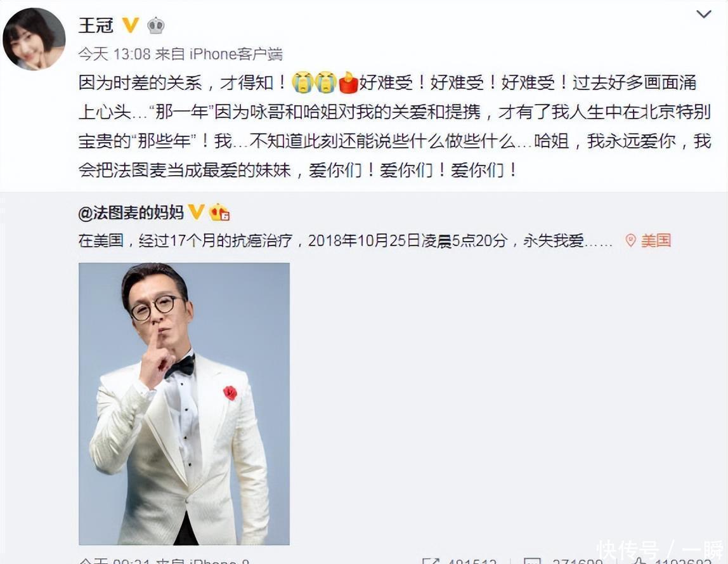Click the first crying emoji
Screen dimensions: 728x564
coord(302,82)
